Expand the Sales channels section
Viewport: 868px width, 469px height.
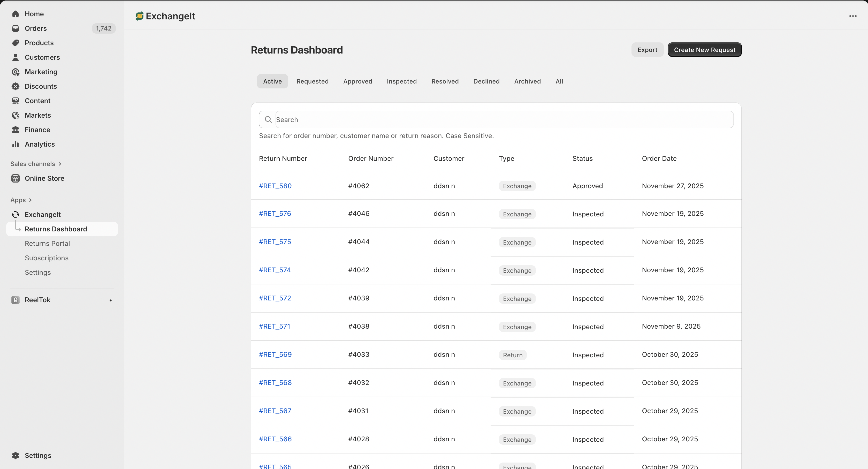tap(60, 164)
